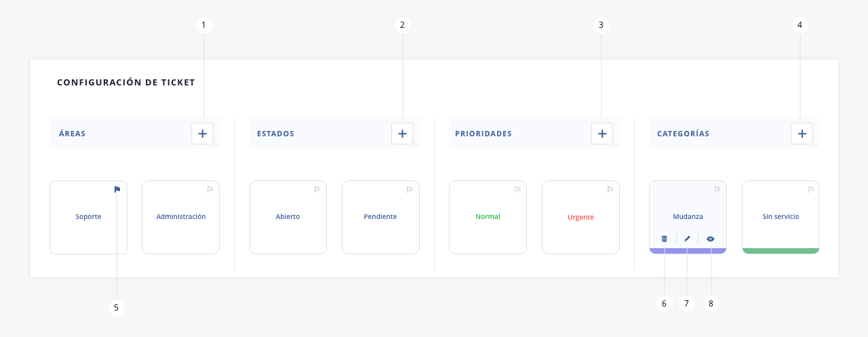Screen dimensions: 868x337
Task: Flag the Mudanza category card
Action: pyautogui.click(x=717, y=190)
